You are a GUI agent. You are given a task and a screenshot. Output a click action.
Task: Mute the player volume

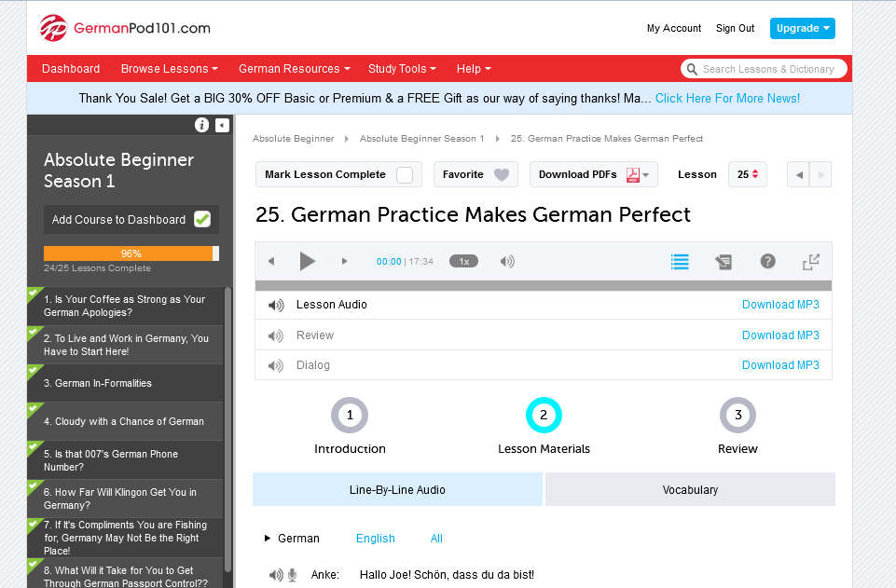pos(507,261)
